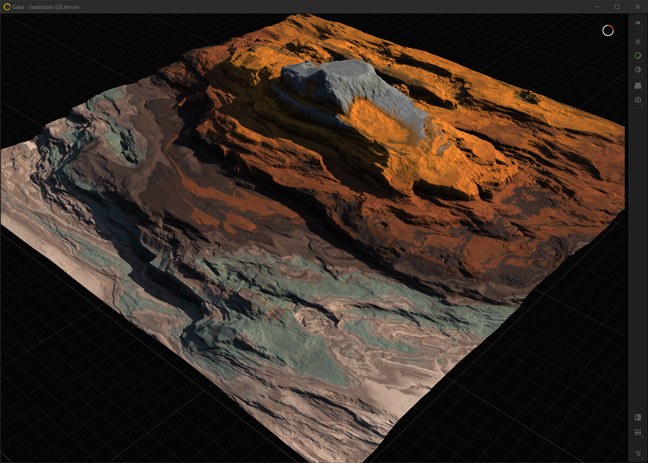
Task: Open the lighting settings sun icon
Action: coord(638,41)
